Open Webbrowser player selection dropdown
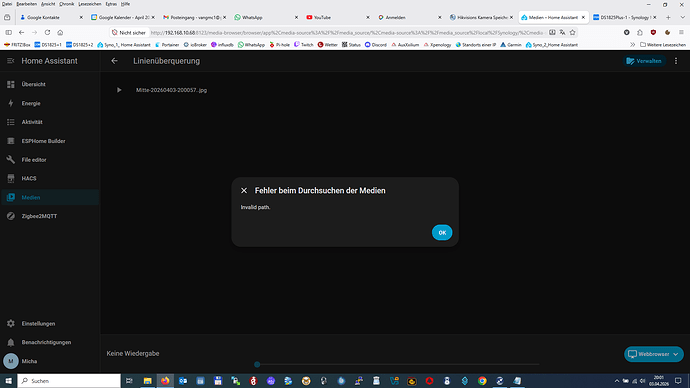This screenshot has width=690, height=388. pos(653,354)
